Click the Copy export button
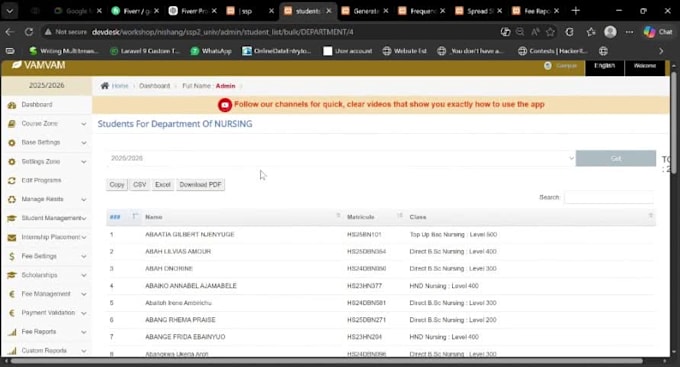The width and height of the screenshot is (680, 367). point(117,185)
